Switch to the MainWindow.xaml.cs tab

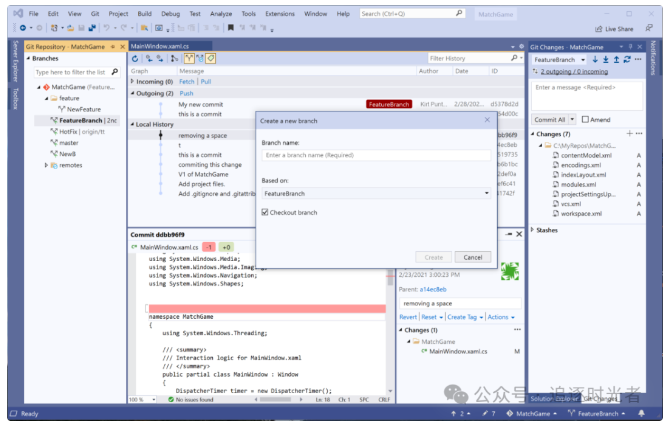coord(160,46)
